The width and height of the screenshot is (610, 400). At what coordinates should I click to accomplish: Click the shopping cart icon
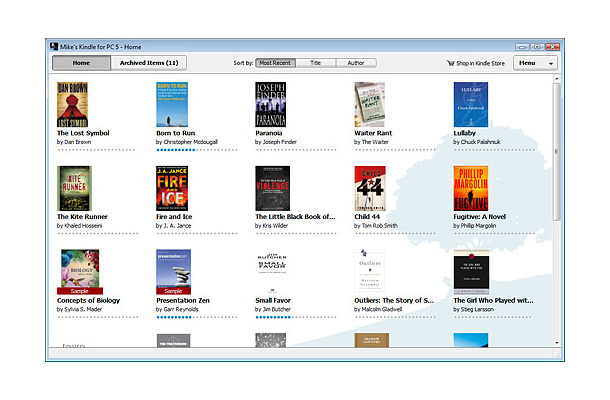coord(450,63)
